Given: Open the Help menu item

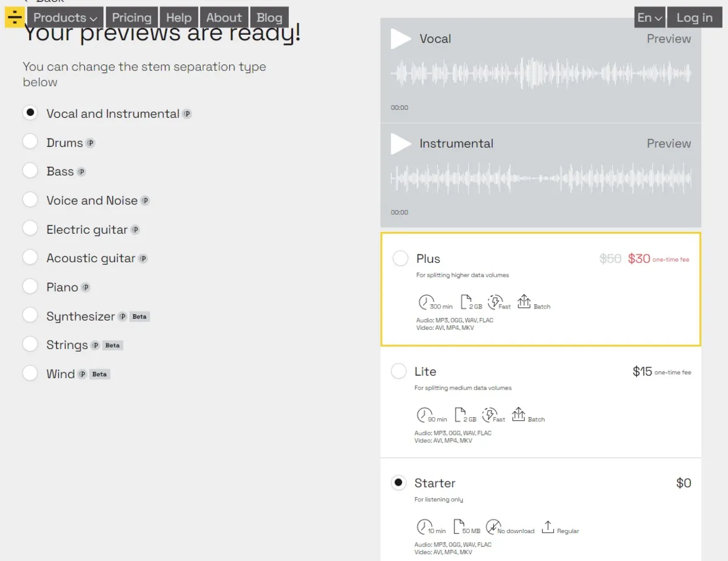Looking at the screenshot, I should (x=179, y=18).
